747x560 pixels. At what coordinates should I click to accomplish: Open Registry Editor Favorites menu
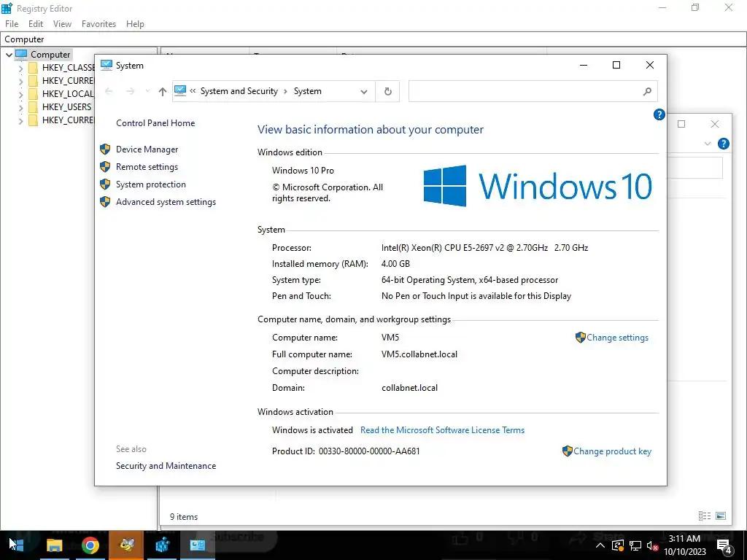(x=98, y=24)
